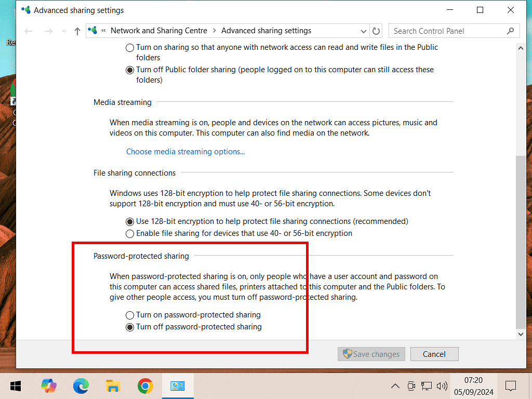Expand the breadcrumb chevron after Network and Sharing Centre
Image resolution: width=532 pixels, height=399 pixels.
(x=214, y=31)
